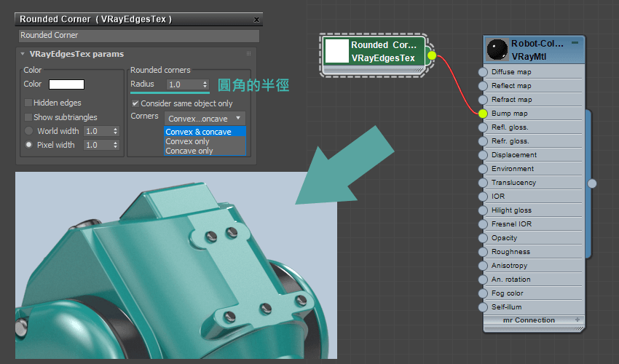
Task: Choose Concave only from the list
Action: click(x=189, y=151)
